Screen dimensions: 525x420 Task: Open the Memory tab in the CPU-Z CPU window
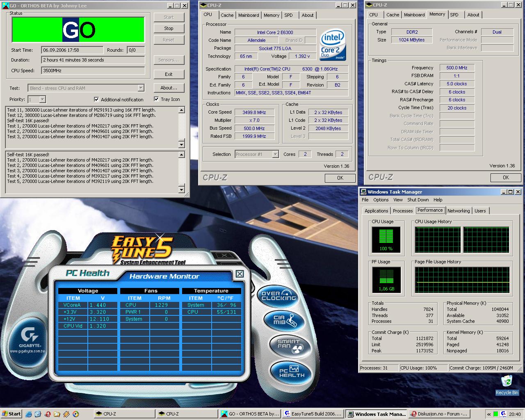[272, 15]
